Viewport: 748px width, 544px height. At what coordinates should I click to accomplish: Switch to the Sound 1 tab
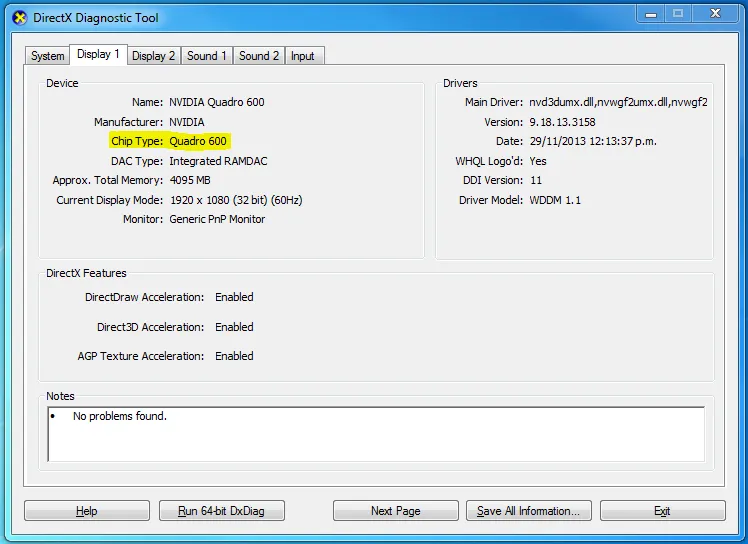pyautogui.click(x=207, y=56)
